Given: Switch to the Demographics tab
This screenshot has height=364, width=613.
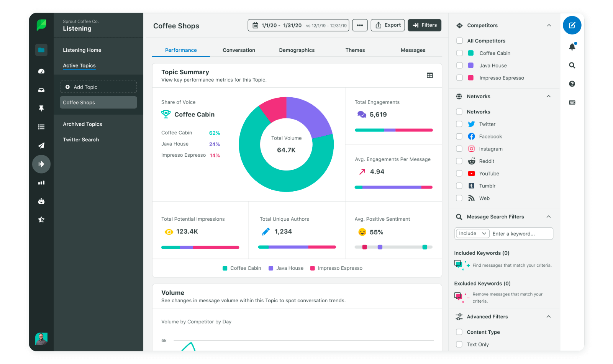Looking at the screenshot, I should (x=297, y=50).
